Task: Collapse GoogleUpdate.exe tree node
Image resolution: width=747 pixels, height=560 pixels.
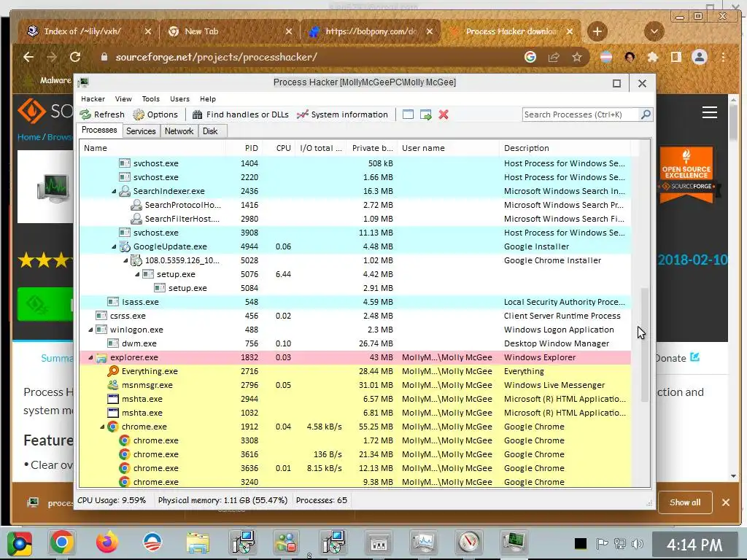Action: [114, 246]
